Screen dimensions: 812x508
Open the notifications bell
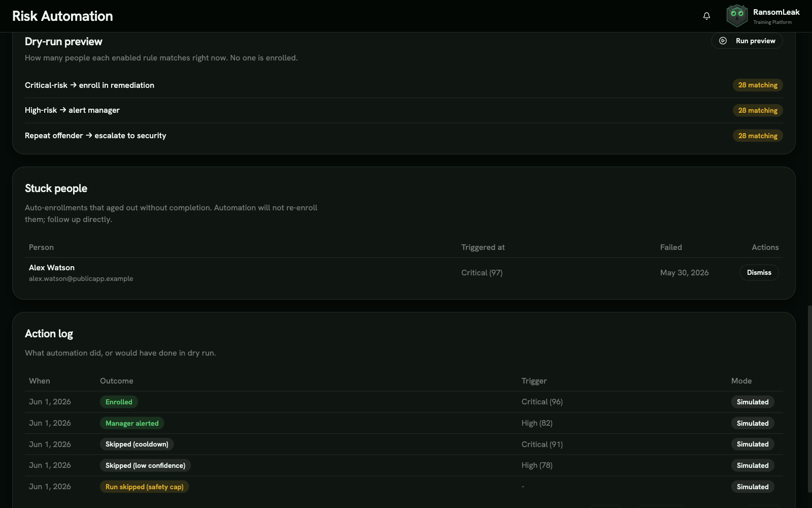pos(706,16)
